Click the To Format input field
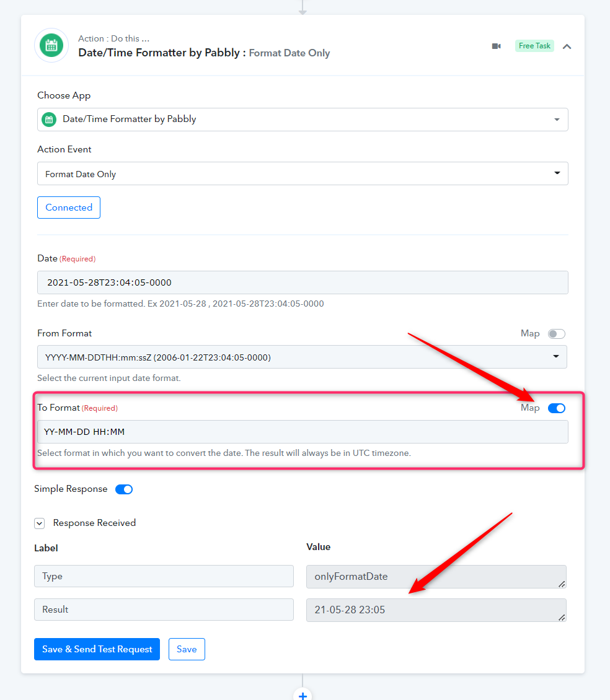The height and width of the screenshot is (700, 610). 303,432
